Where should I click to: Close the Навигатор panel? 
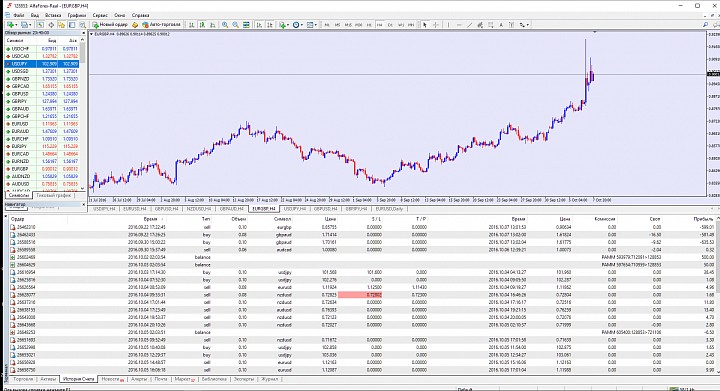84,204
